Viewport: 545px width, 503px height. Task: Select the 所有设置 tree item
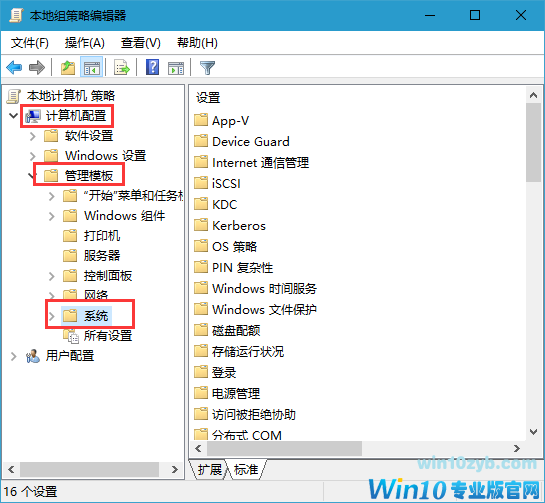click(108, 336)
